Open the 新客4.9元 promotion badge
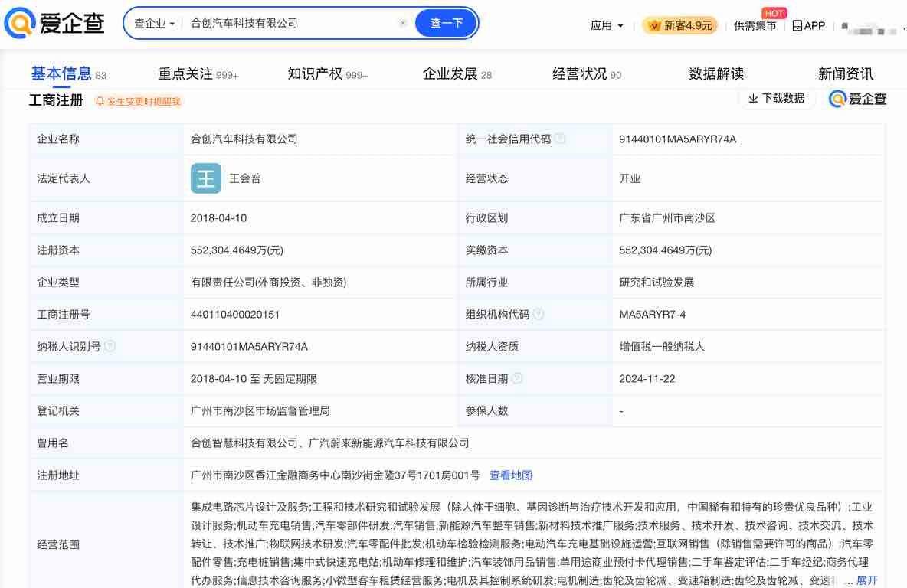 [679, 26]
